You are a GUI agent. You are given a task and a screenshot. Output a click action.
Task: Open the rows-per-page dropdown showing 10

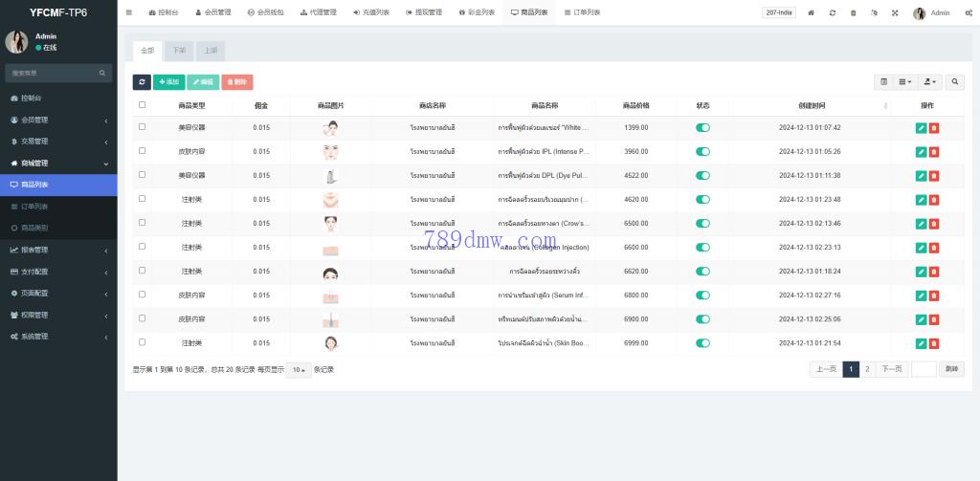pyautogui.click(x=299, y=369)
